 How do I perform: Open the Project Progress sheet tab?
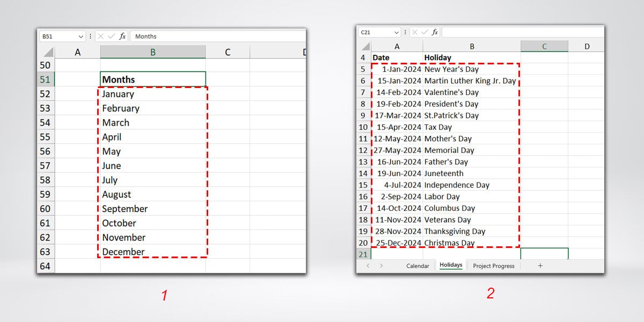coord(494,266)
